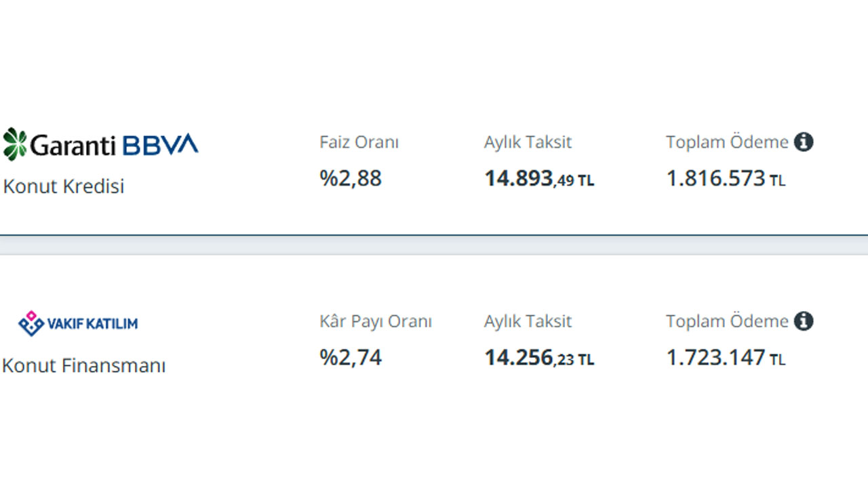
Task: Click the green clover emblem in Garanti logo
Action: tap(15, 144)
